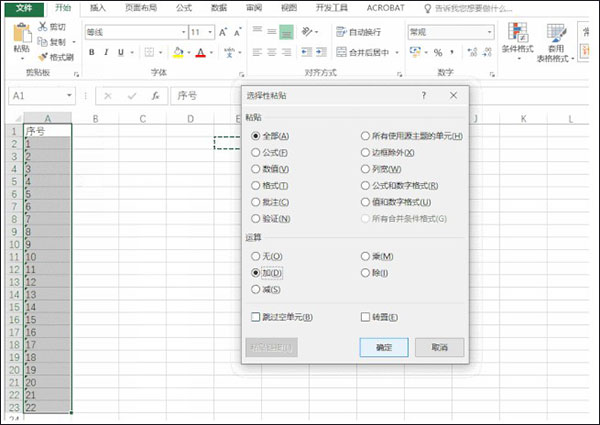Click the red font color swatch
Screen dimensions: 600x425
(x=201, y=53)
